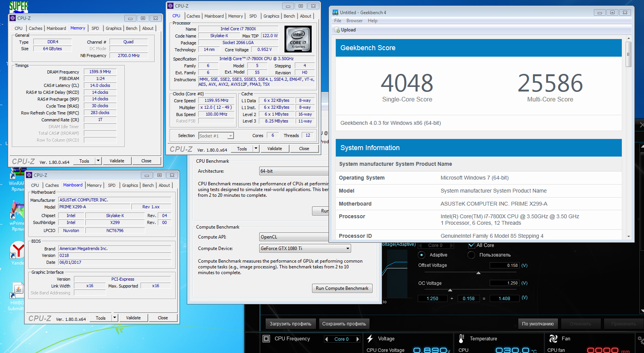Click Validate in Mainboard CPU-Z window
This screenshot has width=644, height=353.
[133, 318]
